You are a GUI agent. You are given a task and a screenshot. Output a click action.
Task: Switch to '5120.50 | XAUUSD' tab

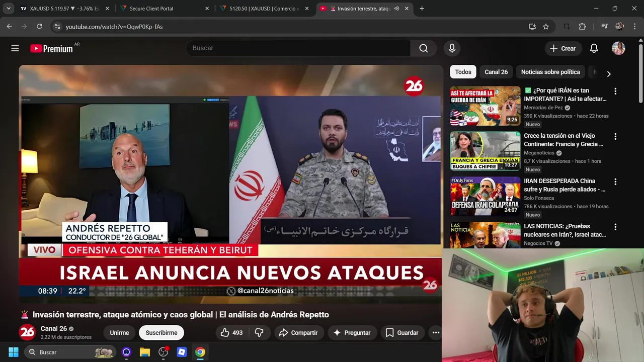point(265,9)
